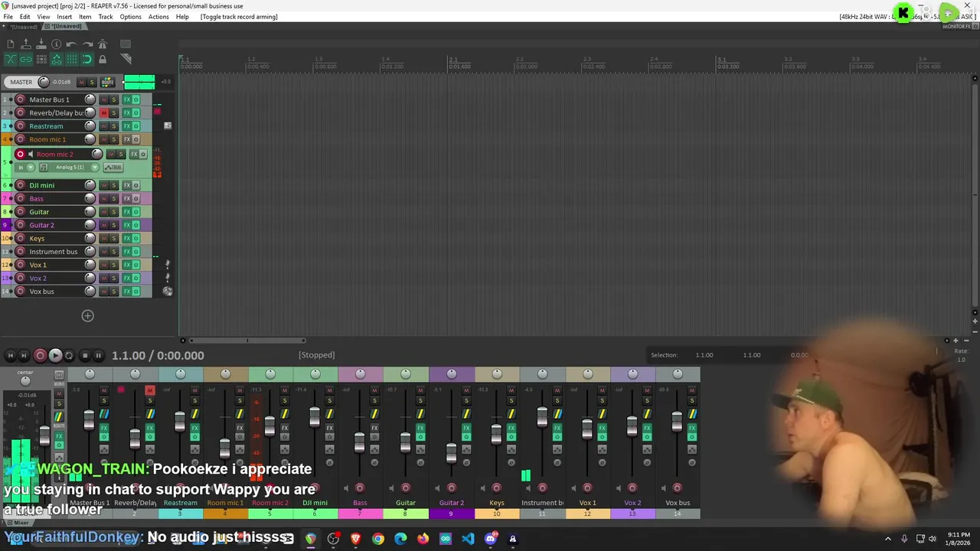Viewport: 980px width, 551px height.
Task: Mute the Reverb/Delay bus track
Action: [103, 112]
